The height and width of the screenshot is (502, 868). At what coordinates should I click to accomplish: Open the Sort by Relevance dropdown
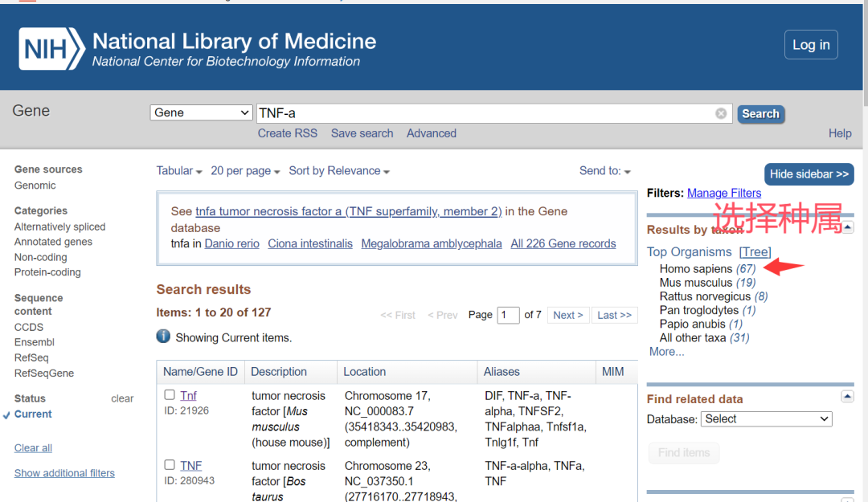pyautogui.click(x=338, y=171)
